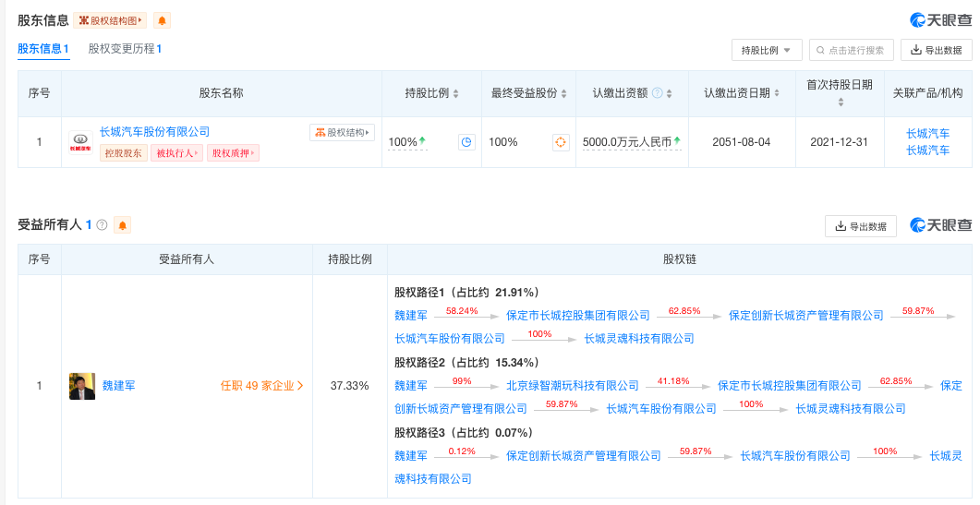Click the bell alert icon beside 受益所有人

click(x=123, y=225)
